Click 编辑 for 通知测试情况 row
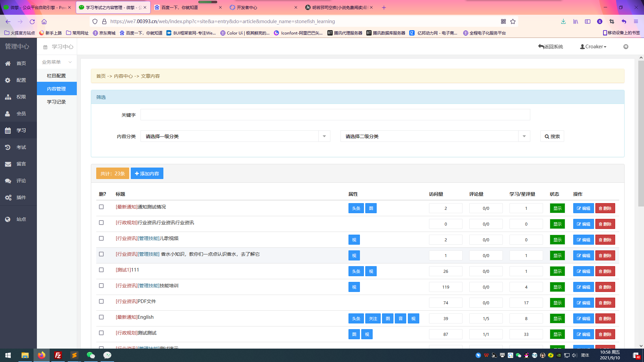 point(583,208)
